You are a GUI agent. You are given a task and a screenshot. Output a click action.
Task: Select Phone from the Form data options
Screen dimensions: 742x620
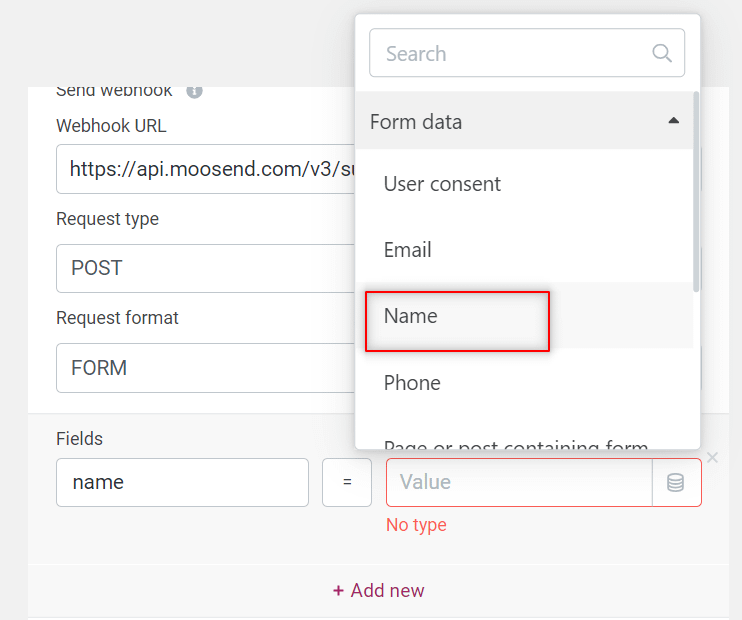[x=412, y=383]
